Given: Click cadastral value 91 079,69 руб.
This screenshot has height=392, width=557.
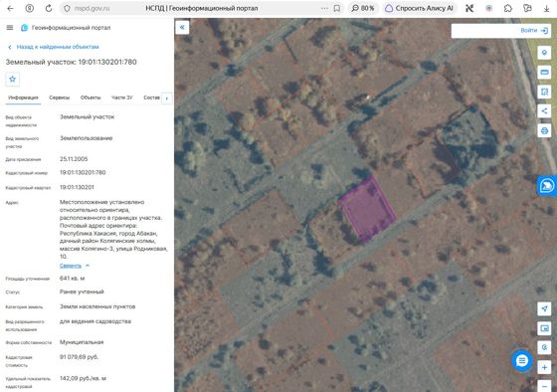Looking at the screenshot, I should [x=79, y=357].
